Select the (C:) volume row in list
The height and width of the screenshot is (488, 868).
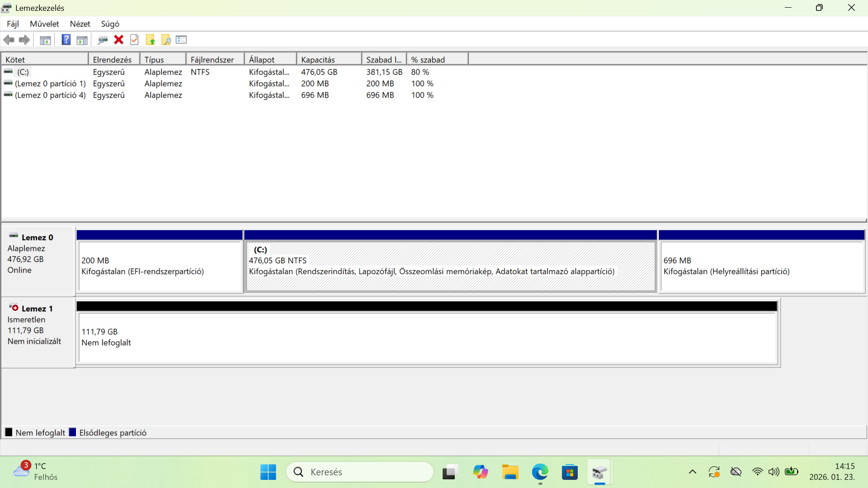pos(23,72)
